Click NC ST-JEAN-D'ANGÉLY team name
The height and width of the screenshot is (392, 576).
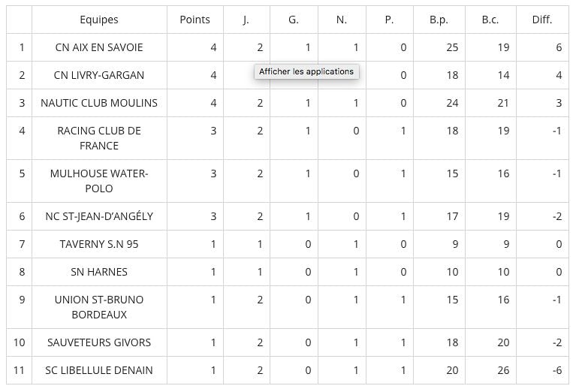(x=99, y=216)
